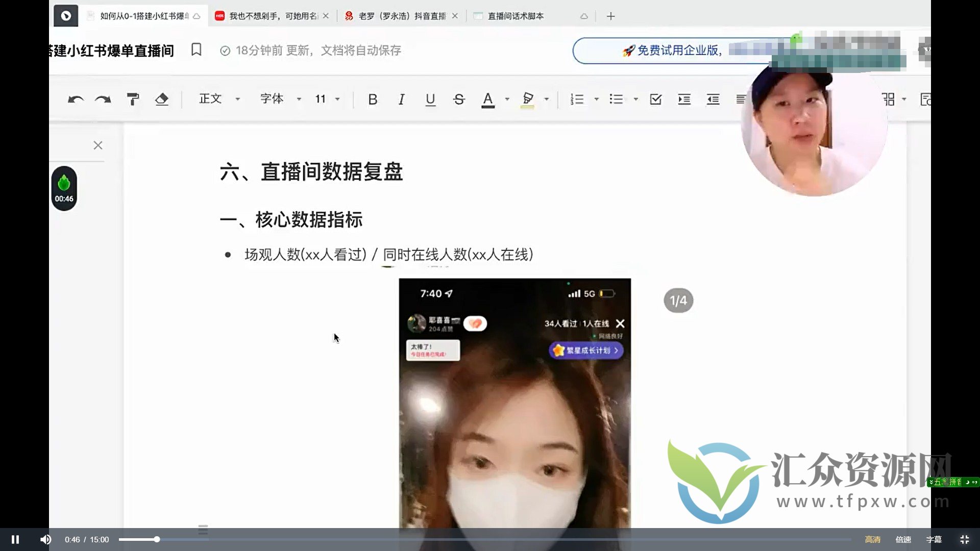The width and height of the screenshot is (980, 551).
Task: Apply italic formatting
Action: (x=402, y=99)
